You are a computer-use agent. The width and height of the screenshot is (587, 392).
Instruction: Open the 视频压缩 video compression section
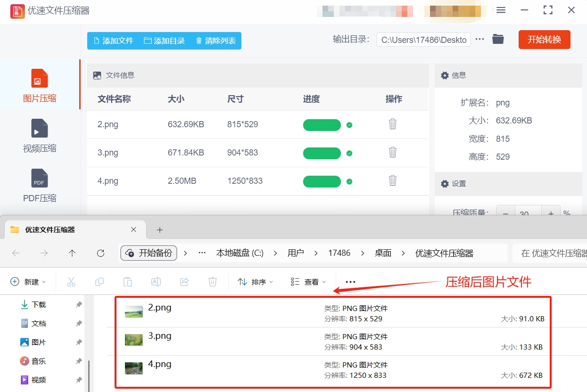(40, 136)
